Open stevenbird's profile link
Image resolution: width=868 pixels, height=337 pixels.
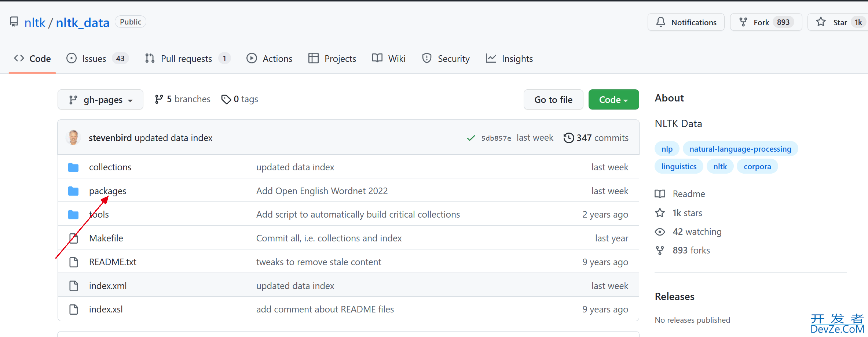[x=110, y=138]
